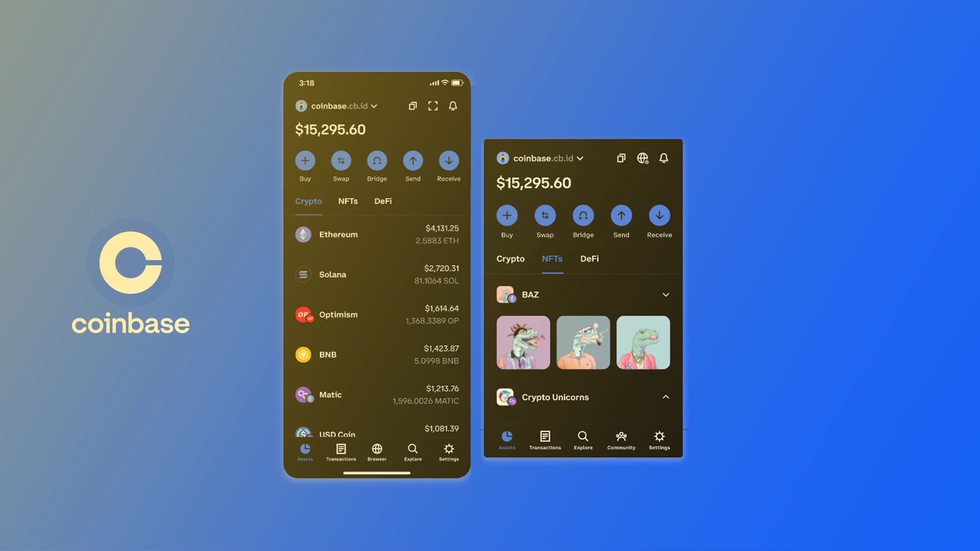
Task: Expand the BAZ NFT collection
Action: point(665,295)
